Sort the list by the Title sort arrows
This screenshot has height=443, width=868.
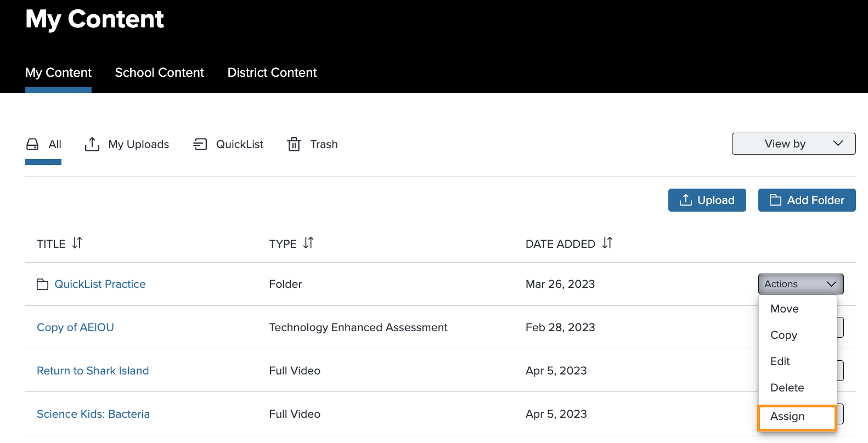77,243
